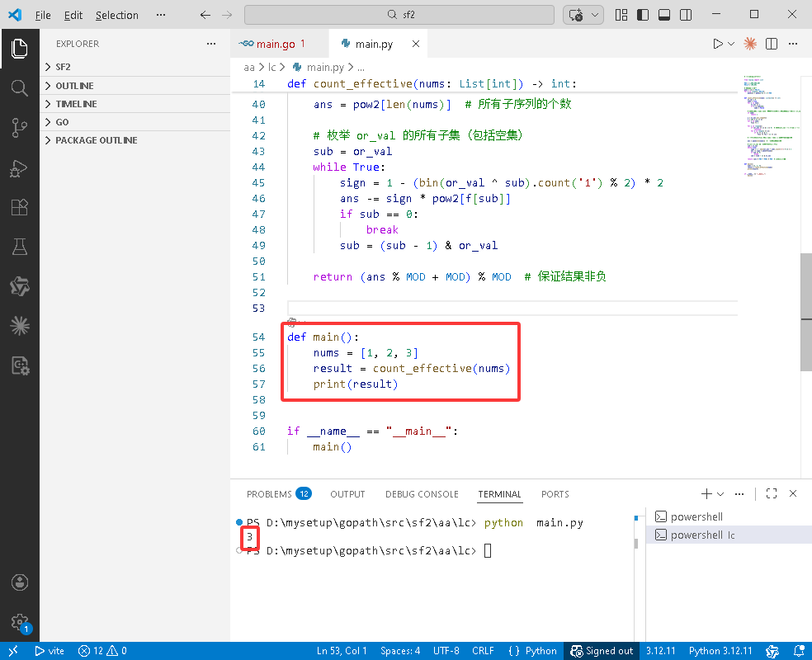Click the code minimap preview
Image resolution: width=812 pixels, height=660 pixels.
tap(771, 125)
